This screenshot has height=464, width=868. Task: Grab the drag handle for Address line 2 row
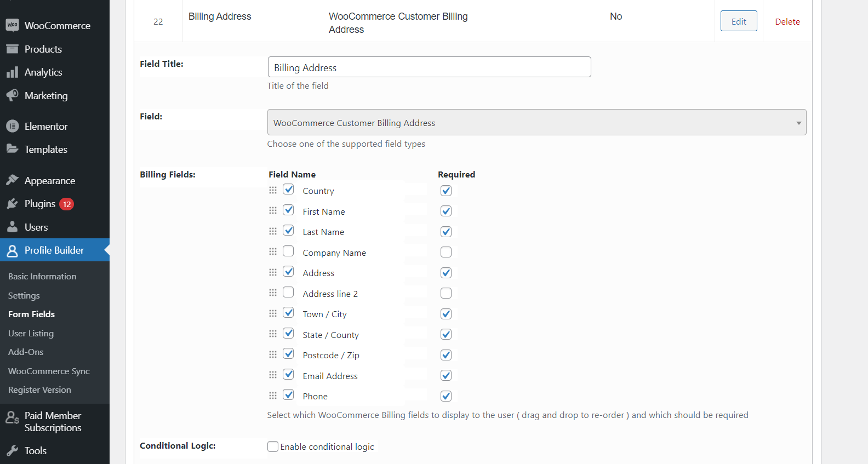273,293
